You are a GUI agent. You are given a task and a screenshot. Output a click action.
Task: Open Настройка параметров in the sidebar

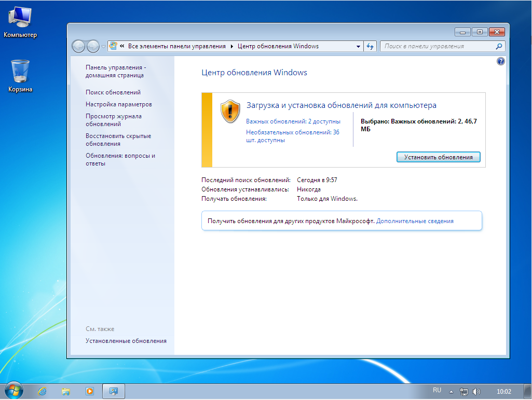coord(119,104)
